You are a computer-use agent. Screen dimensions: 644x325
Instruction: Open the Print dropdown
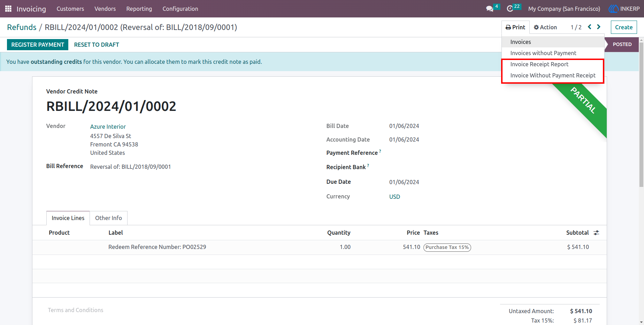pyautogui.click(x=515, y=27)
